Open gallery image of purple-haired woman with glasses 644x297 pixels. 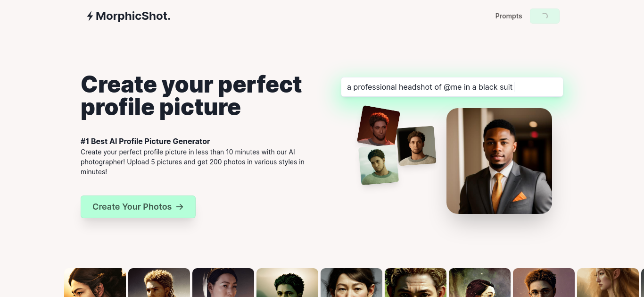479,282
